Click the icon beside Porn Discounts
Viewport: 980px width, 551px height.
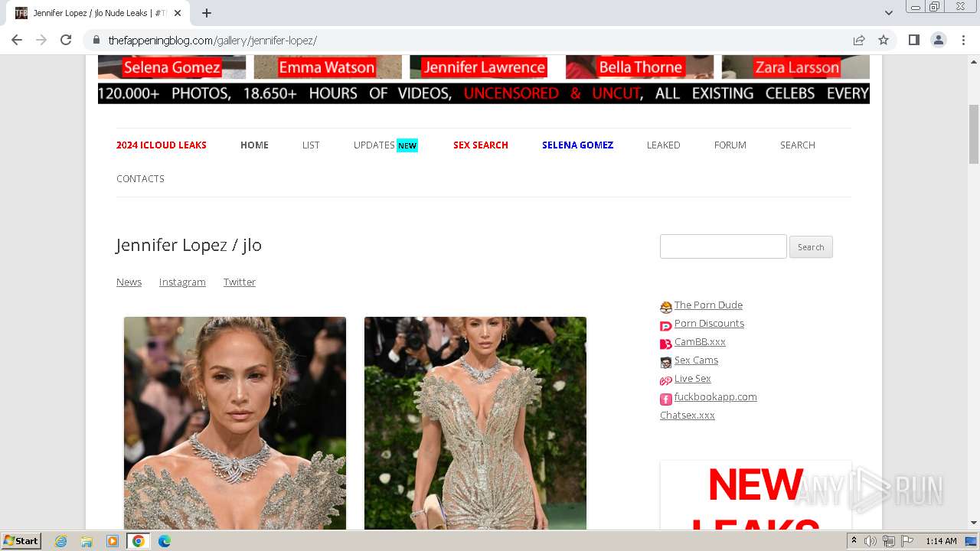click(666, 325)
